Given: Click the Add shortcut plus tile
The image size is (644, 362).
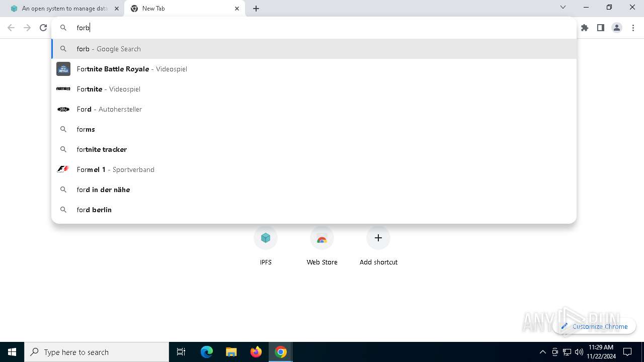Looking at the screenshot, I should tap(378, 246).
